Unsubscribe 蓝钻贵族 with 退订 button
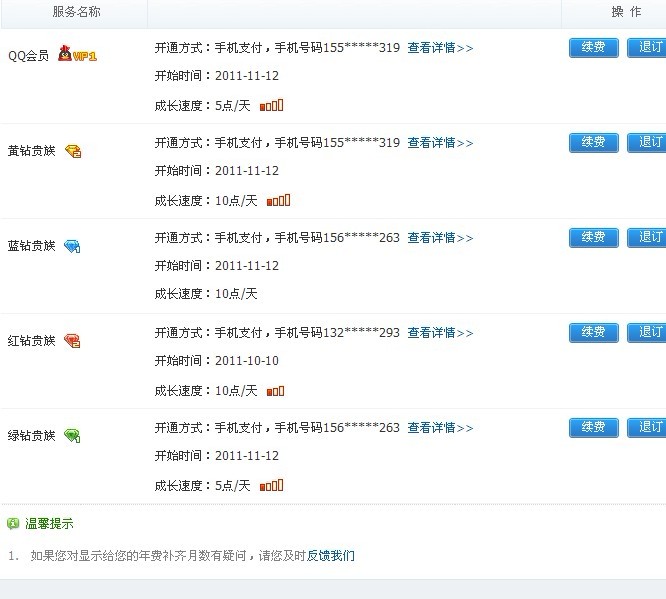This screenshot has height=599, width=666. click(x=646, y=237)
